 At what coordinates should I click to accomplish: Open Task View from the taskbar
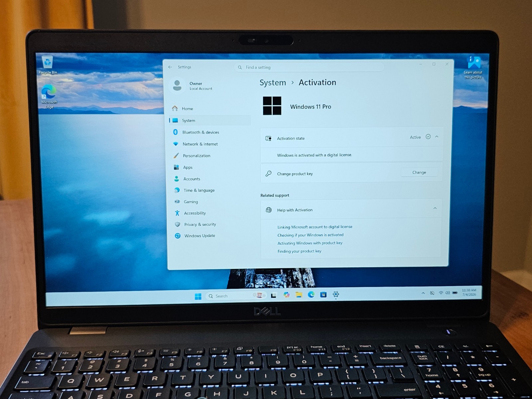click(273, 295)
